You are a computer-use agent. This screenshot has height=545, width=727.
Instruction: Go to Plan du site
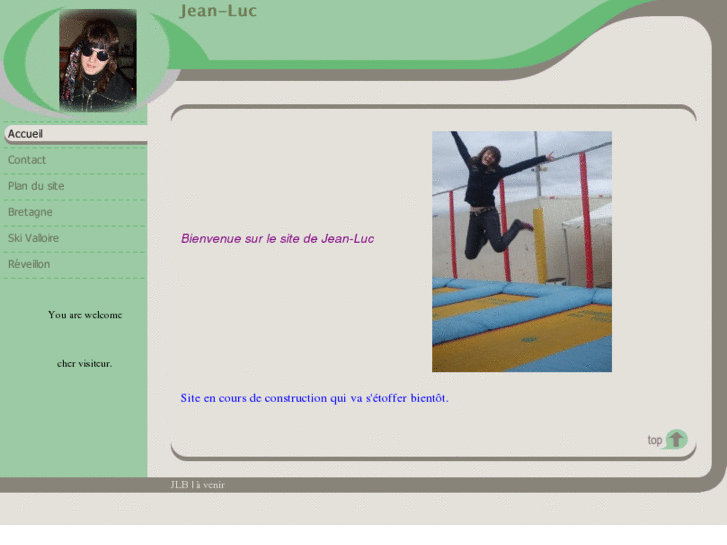click(36, 186)
